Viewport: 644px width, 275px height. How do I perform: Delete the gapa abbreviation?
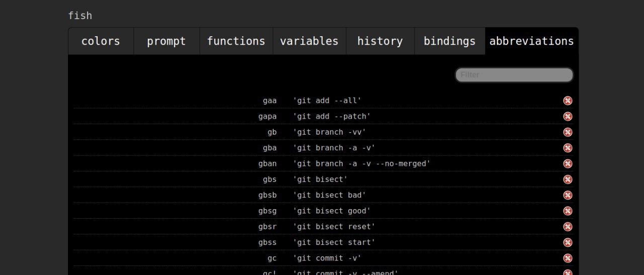click(x=568, y=117)
